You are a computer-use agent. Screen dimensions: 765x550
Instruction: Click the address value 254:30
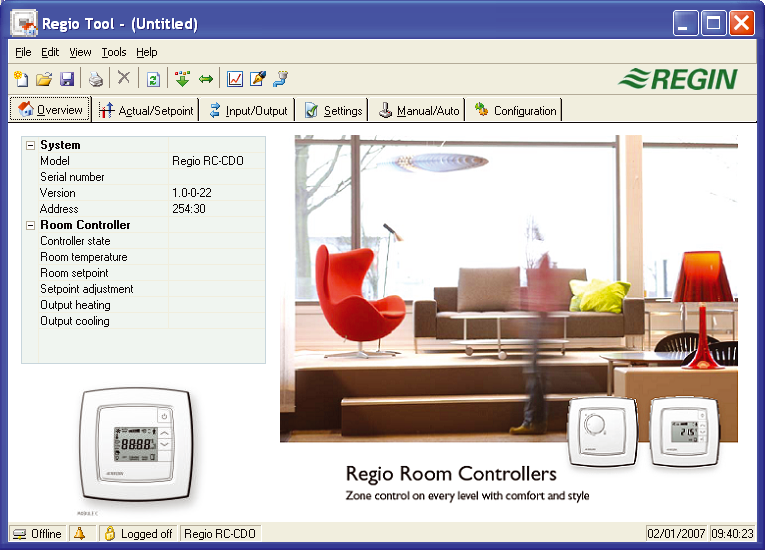pyautogui.click(x=189, y=209)
